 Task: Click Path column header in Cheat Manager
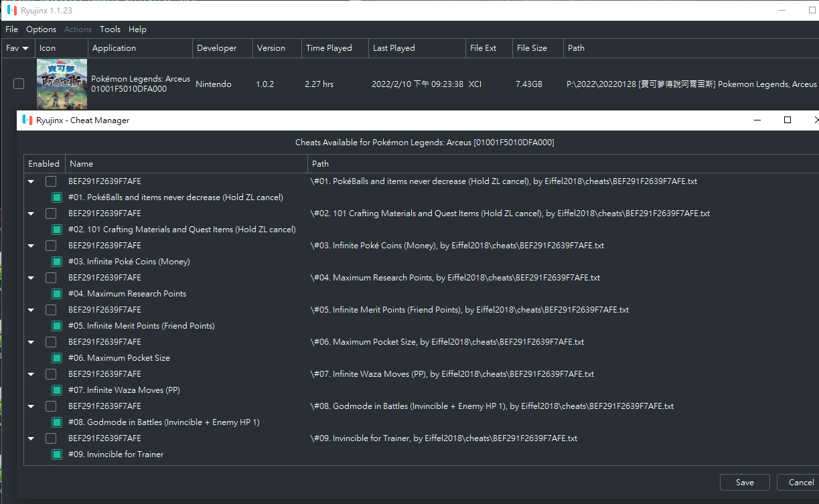click(563, 164)
